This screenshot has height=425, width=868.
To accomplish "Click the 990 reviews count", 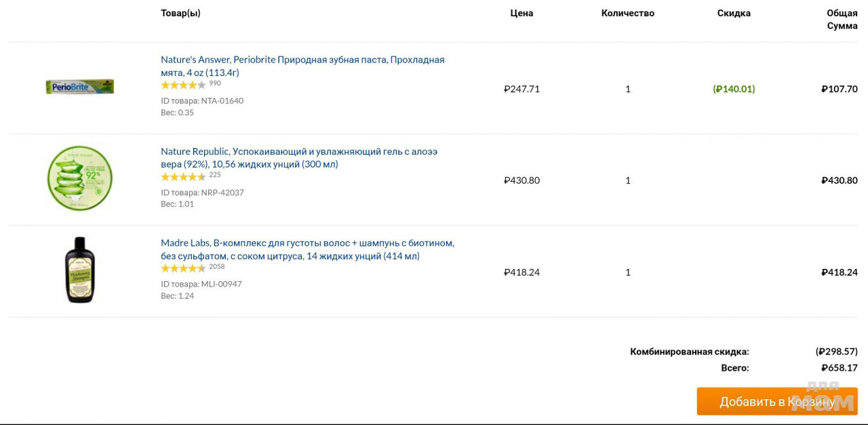I will (x=215, y=84).
